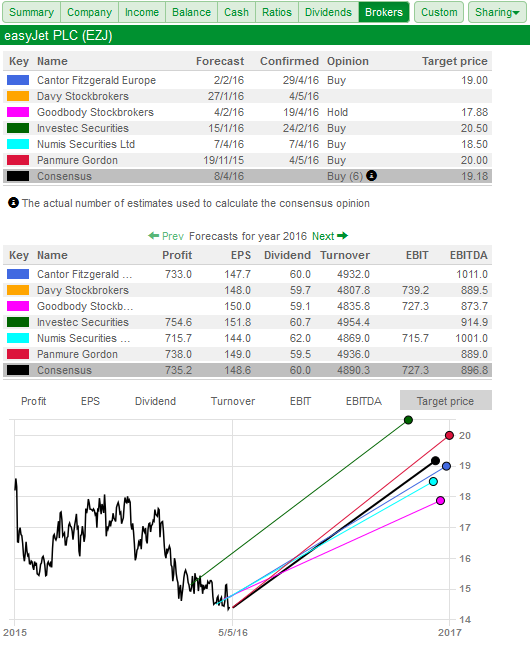Click Goodbody's 'Hold' opinion
Image resolution: width=530 pixels, height=652 pixels.
point(338,112)
